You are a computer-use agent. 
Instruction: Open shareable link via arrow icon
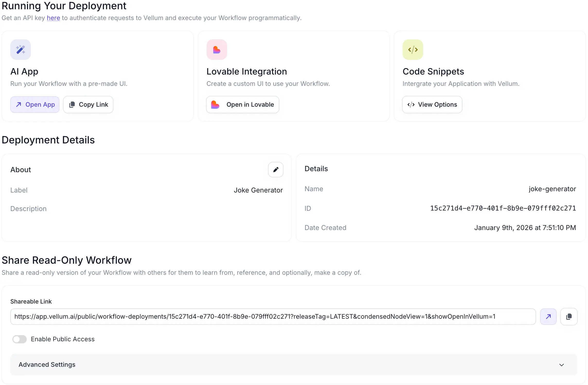pos(548,316)
